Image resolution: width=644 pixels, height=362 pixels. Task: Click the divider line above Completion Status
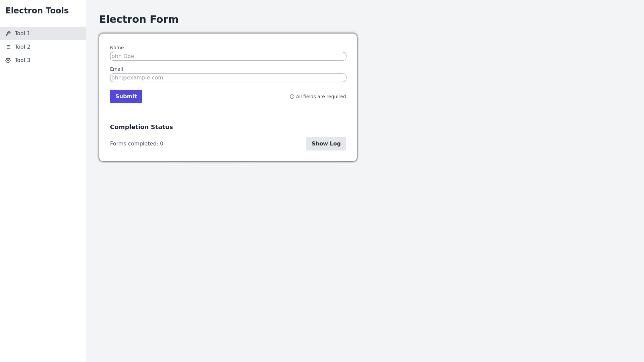(x=228, y=114)
